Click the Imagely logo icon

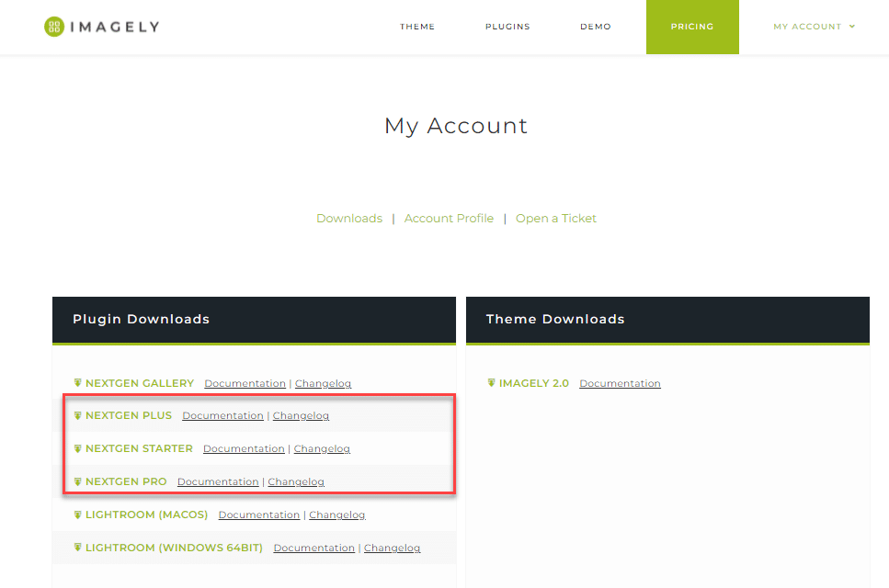pos(54,27)
